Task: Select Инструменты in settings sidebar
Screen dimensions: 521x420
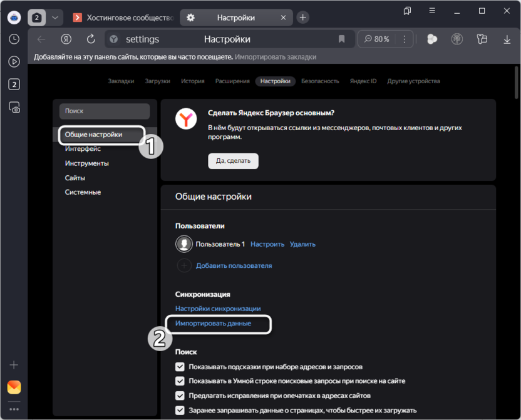Action: 86,163
